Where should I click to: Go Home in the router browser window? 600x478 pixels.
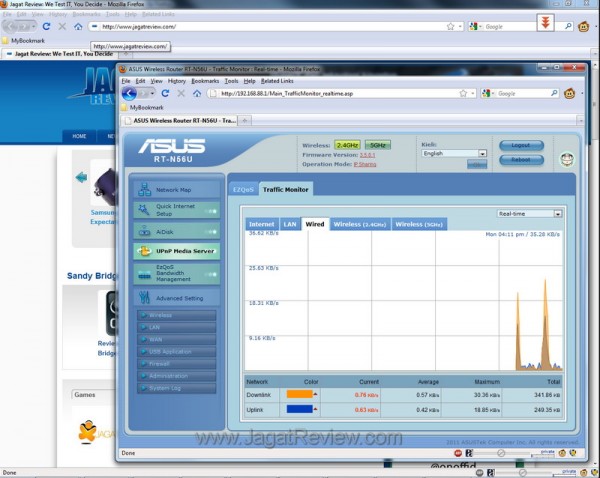coord(197,93)
